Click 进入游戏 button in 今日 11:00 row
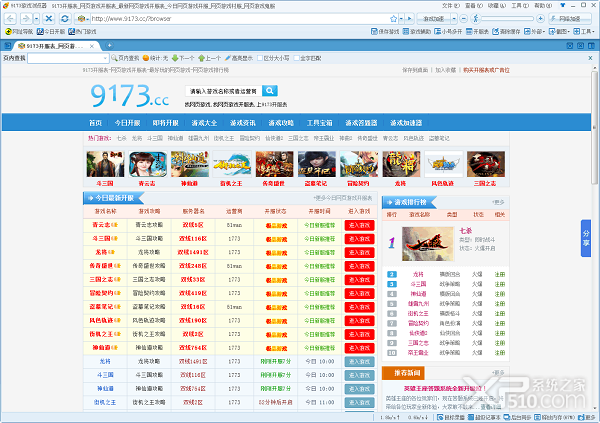600x423 pixels. tap(359, 402)
